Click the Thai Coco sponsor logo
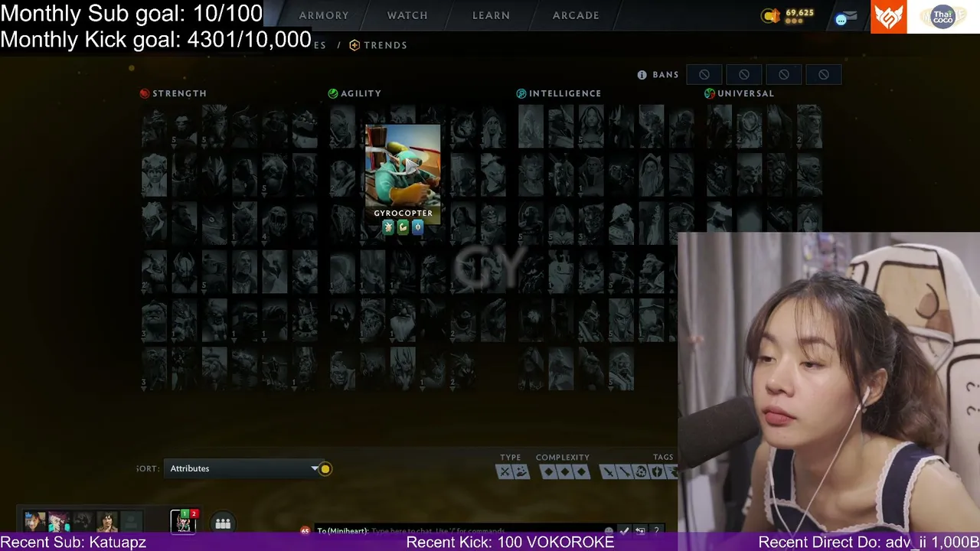980x551 pixels. (943, 17)
